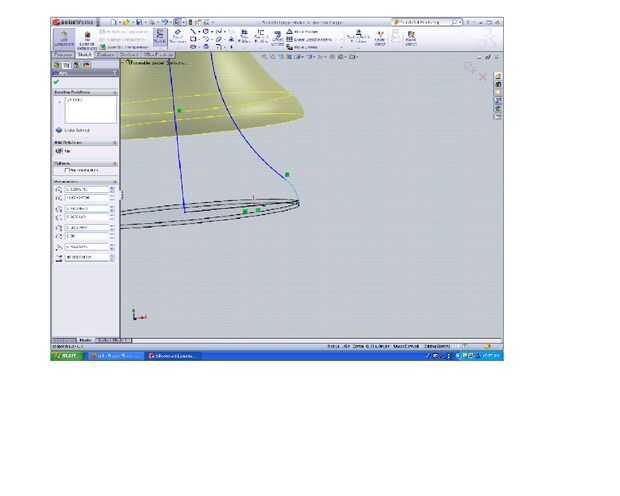This screenshot has width=620, height=496.
Task: Select the Model tab at bottom
Action: tap(85, 340)
